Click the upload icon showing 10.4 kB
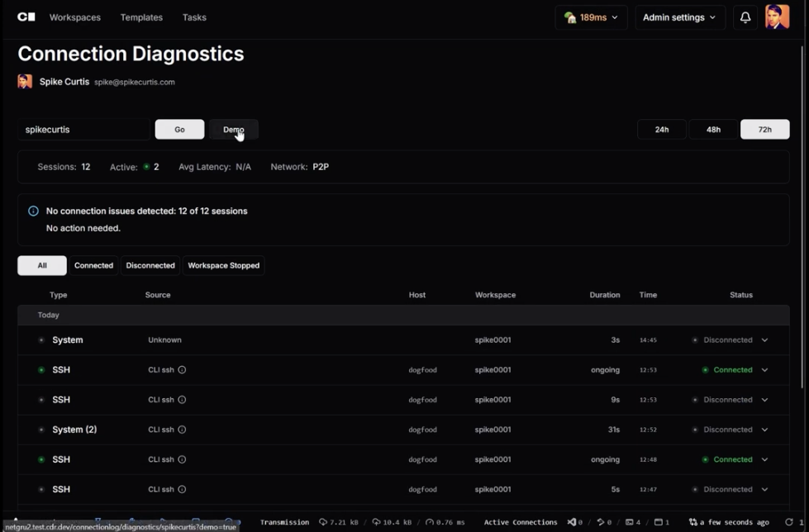This screenshot has height=532, width=809. pyautogui.click(x=376, y=522)
